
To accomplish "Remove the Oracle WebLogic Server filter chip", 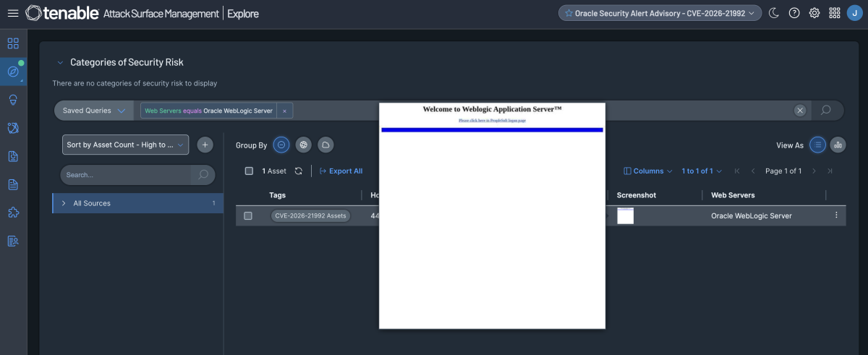I will pos(284,111).
